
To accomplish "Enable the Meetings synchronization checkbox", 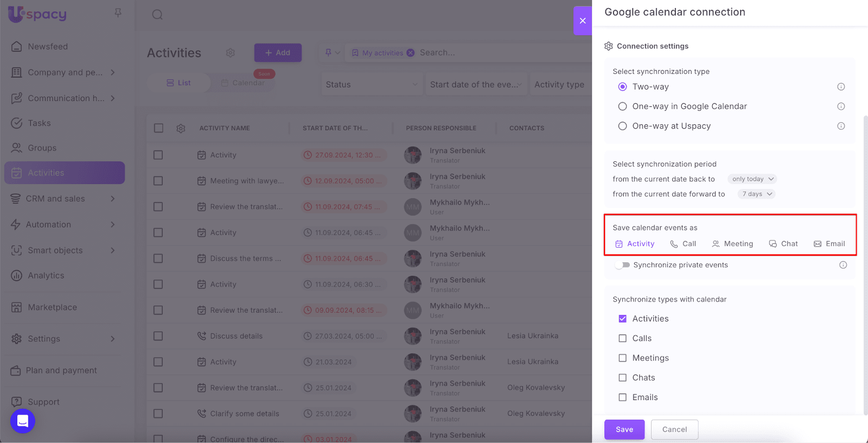I will click(x=623, y=358).
